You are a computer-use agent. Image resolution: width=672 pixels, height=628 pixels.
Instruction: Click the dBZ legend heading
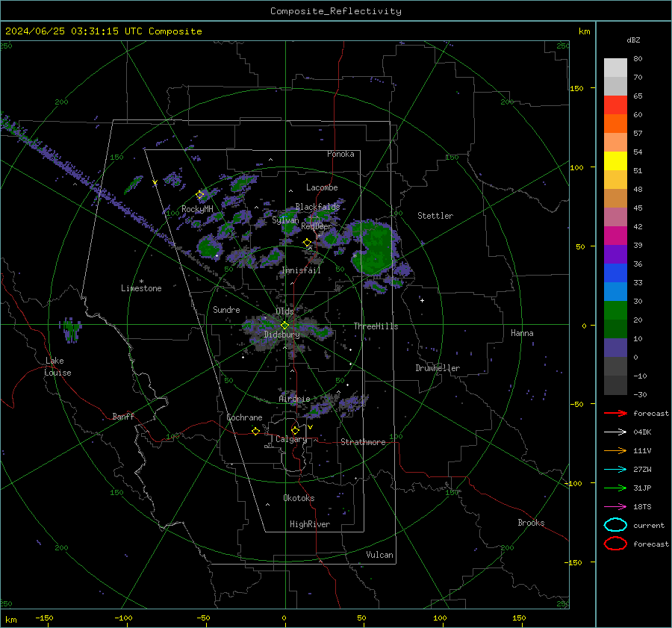633,40
